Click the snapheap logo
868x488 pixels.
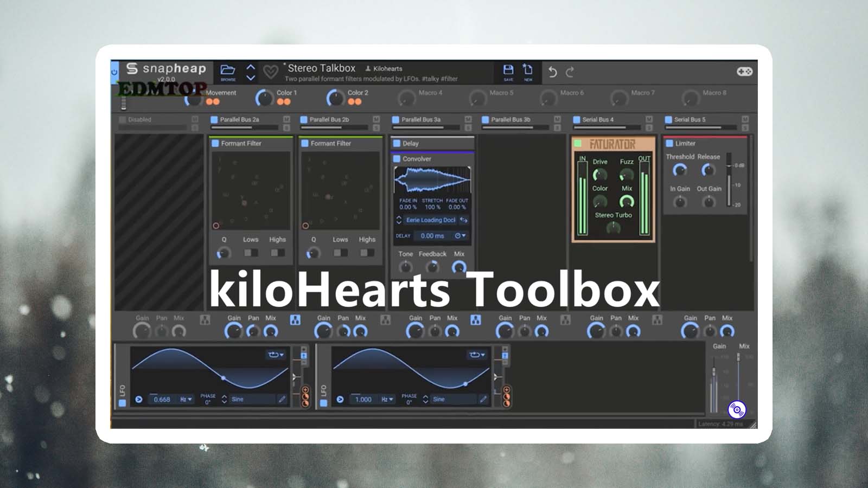coord(166,69)
